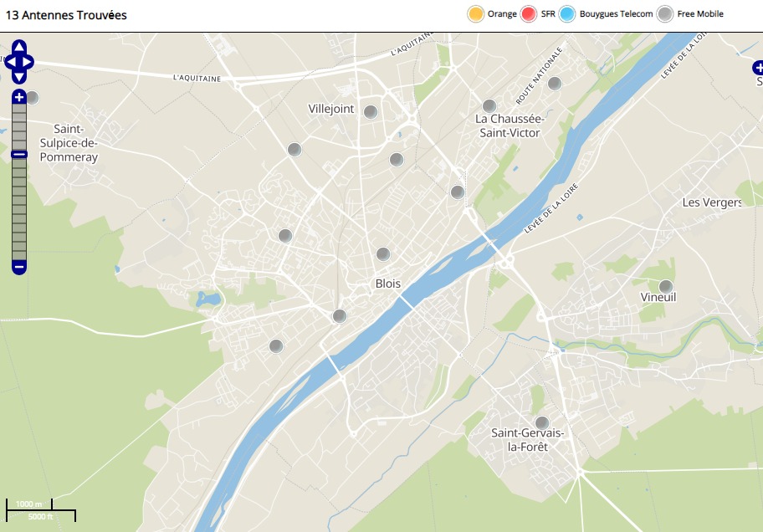Viewport: 763px width, 532px height.
Task: Select the antenna marker at Vineuil
Action: [666, 286]
